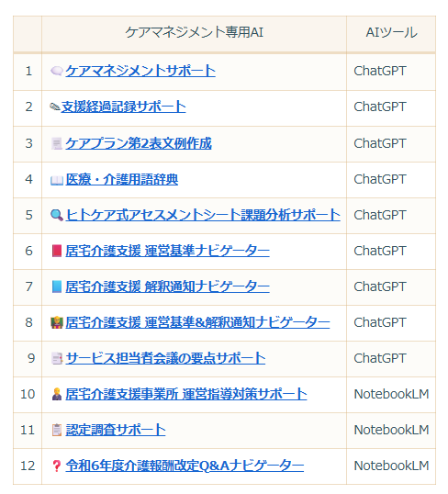
Task: Open 居宅介護支援 解釈通知ナビゲーター link
Action: (168, 287)
